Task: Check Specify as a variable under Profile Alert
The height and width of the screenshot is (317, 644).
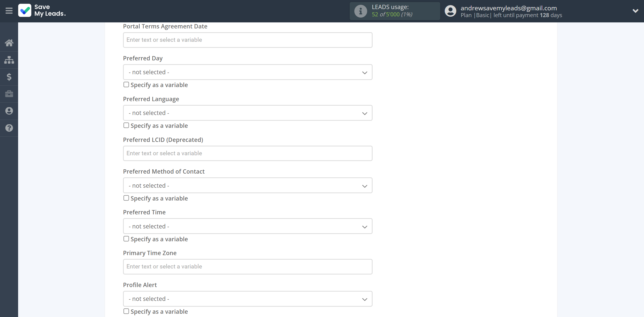Action: (126, 311)
